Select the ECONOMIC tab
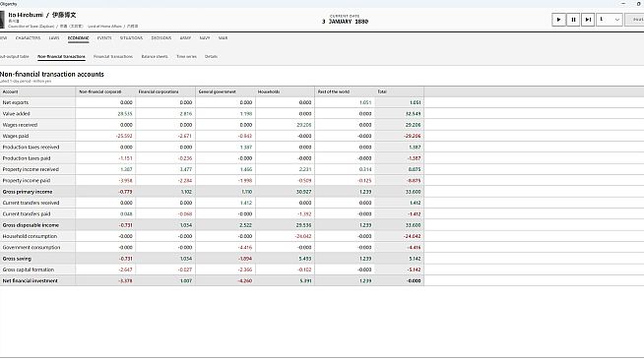Viewport: 644px width, 360px height. click(x=78, y=38)
